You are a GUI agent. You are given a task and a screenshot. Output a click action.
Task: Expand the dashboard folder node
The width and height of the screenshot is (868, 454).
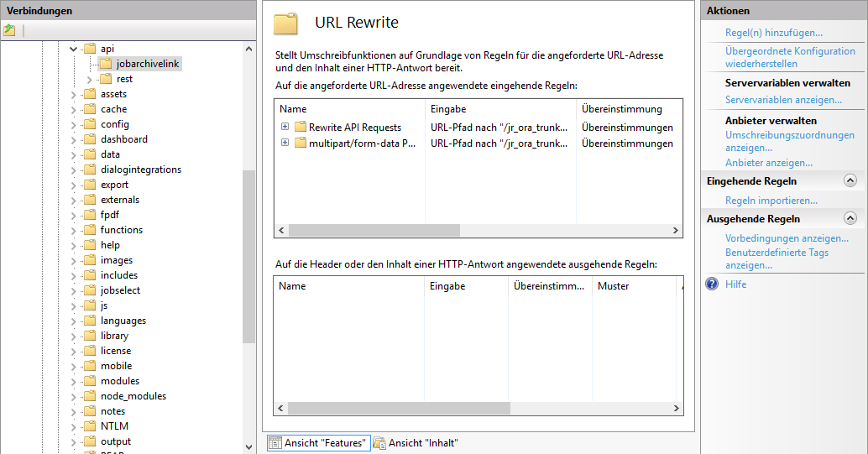point(73,139)
